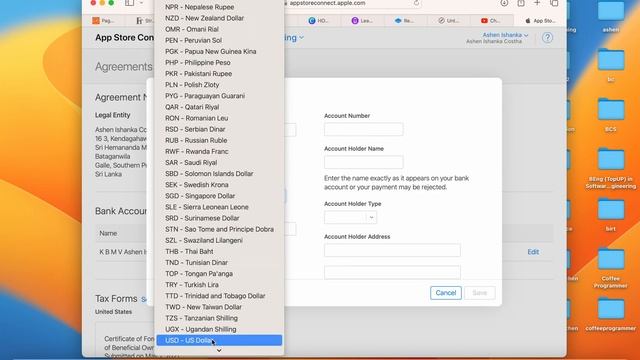Open a new Safari tab
The height and width of the screenshot is (360, 640).
coord(537,3)
